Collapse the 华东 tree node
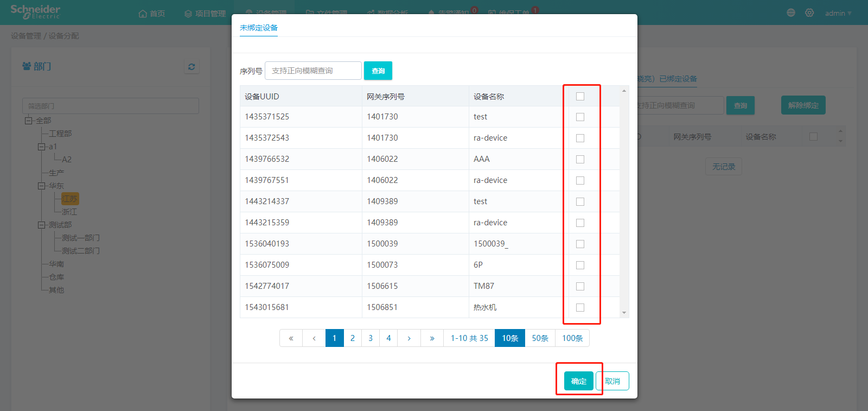Viewport: 868px width, 411px height. (x=41, y=186)
